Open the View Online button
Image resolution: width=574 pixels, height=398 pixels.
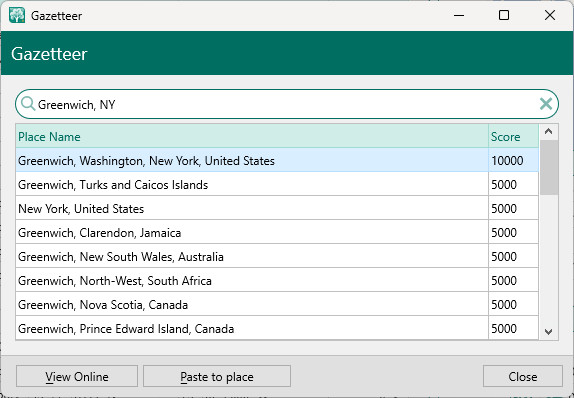(77, 376)
